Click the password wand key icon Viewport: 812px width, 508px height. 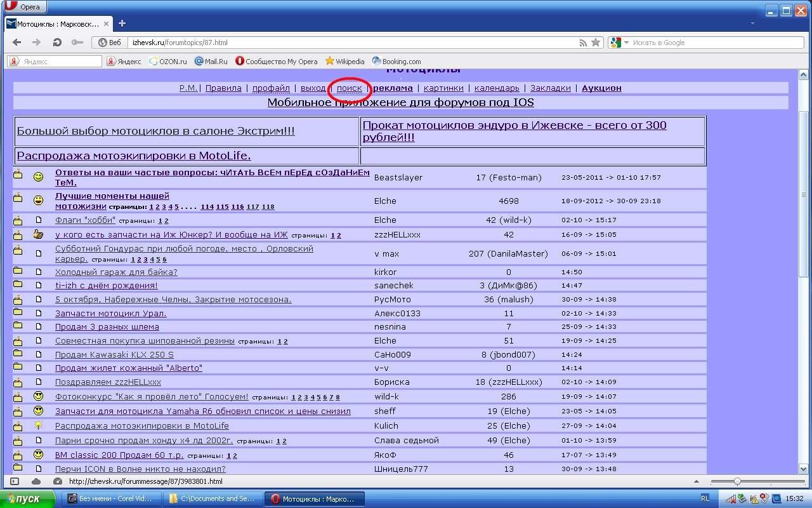77,43
